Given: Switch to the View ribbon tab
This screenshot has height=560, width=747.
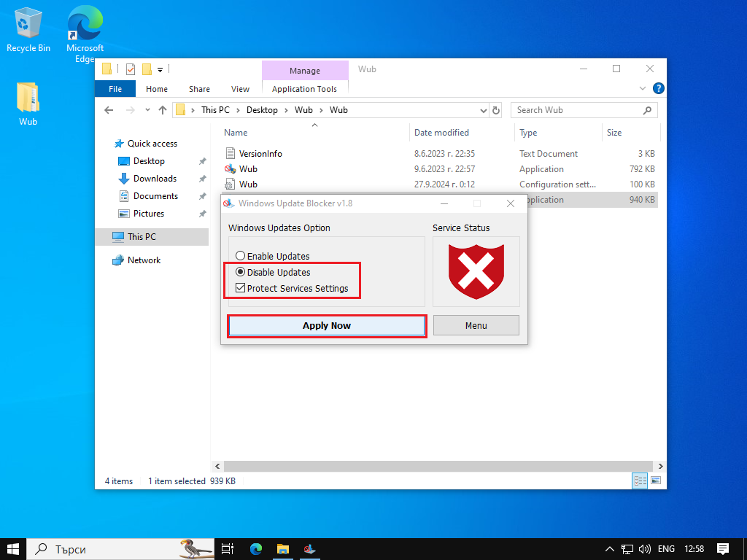Looking at the screenshot, I should point(240,89).
